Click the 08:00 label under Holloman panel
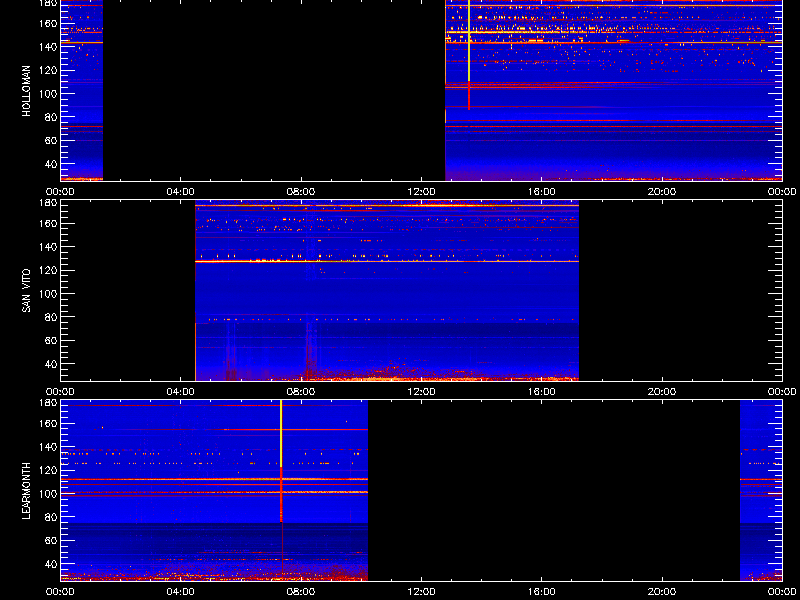Screen dimensions: 800x600 tap(301, 192)
